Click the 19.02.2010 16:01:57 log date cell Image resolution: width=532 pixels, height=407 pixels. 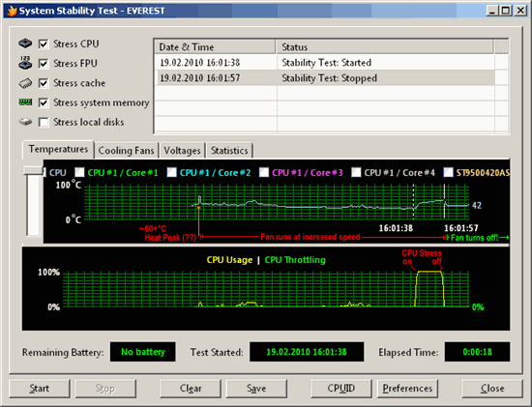point(200,78)
